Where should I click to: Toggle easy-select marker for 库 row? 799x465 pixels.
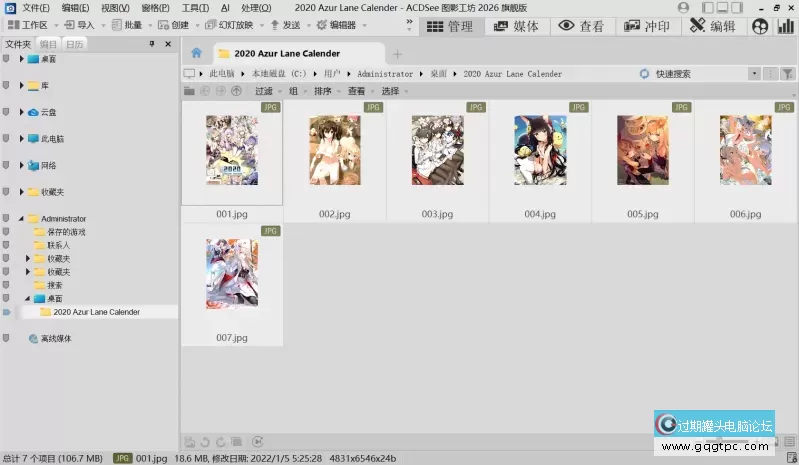point(6,86)
